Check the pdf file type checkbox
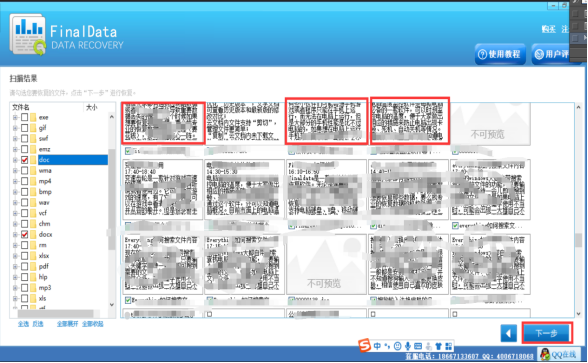The width and height of the screenshot is (588, 363). 24,266
